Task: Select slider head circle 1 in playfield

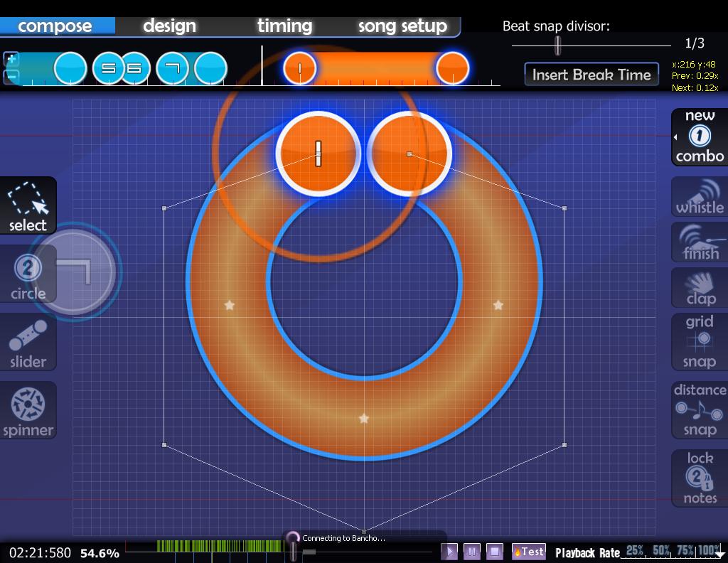Action: pos(318,154)
